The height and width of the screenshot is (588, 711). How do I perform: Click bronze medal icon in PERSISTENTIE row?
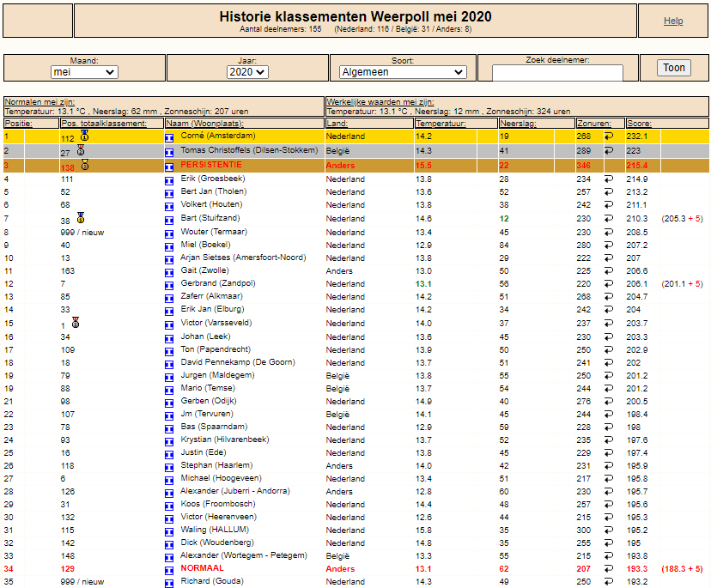coord(85,165)
